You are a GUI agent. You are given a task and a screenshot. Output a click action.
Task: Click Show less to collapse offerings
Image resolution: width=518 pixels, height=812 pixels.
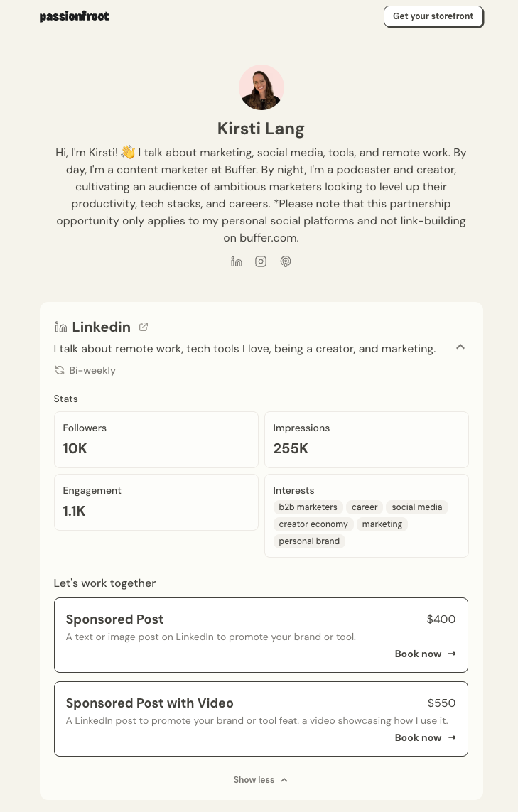tap(254, 779)
